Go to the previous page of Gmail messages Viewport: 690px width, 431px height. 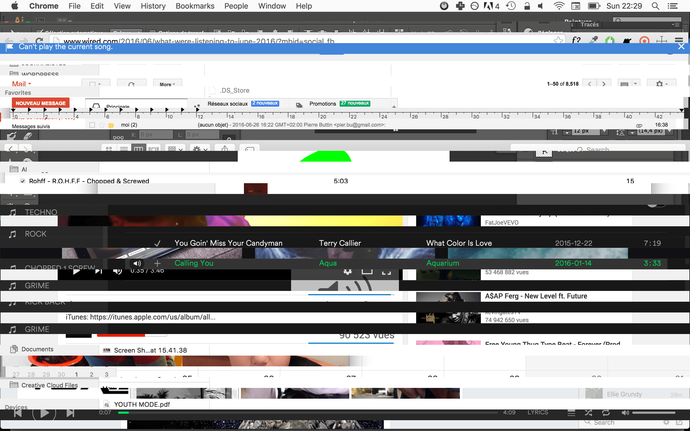click(x=590, y=84)
